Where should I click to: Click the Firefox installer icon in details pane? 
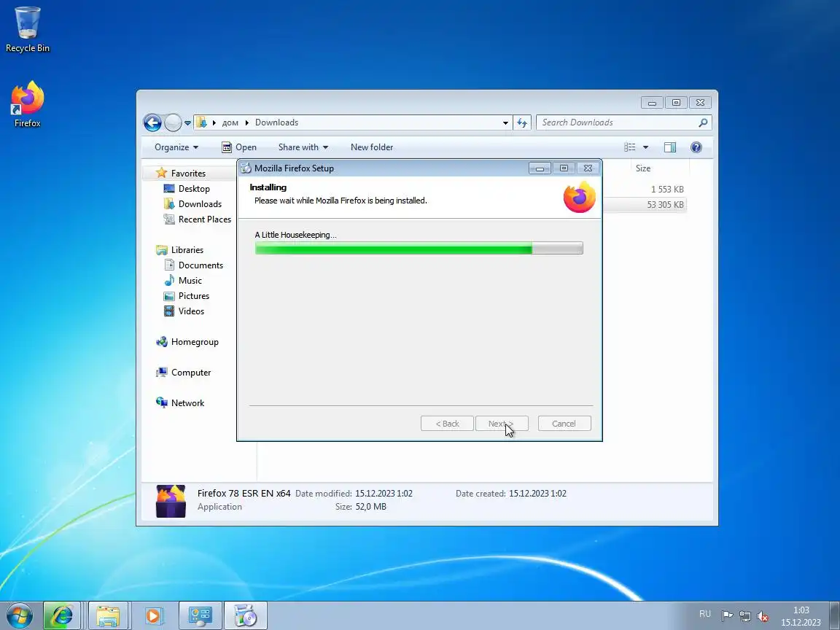(171, 501)
